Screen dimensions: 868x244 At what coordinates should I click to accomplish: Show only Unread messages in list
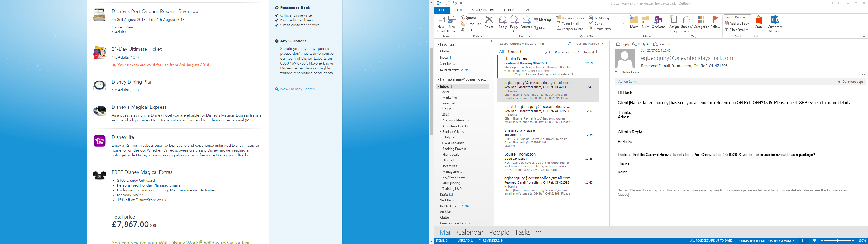(514, 52)
